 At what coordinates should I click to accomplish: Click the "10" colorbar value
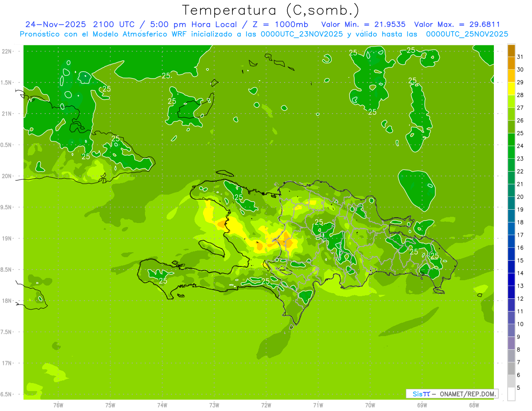pos(520,324)
